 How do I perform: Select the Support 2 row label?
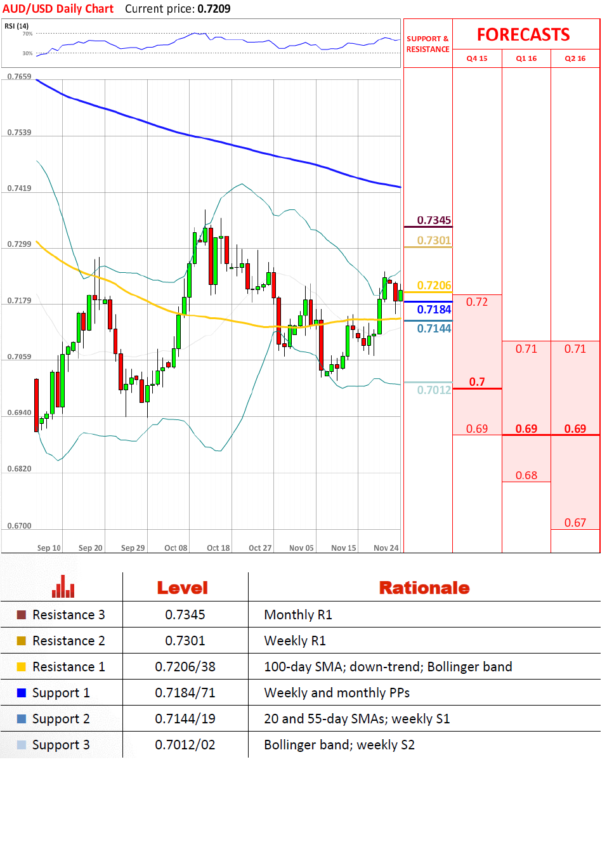click(x=61, y=719)
